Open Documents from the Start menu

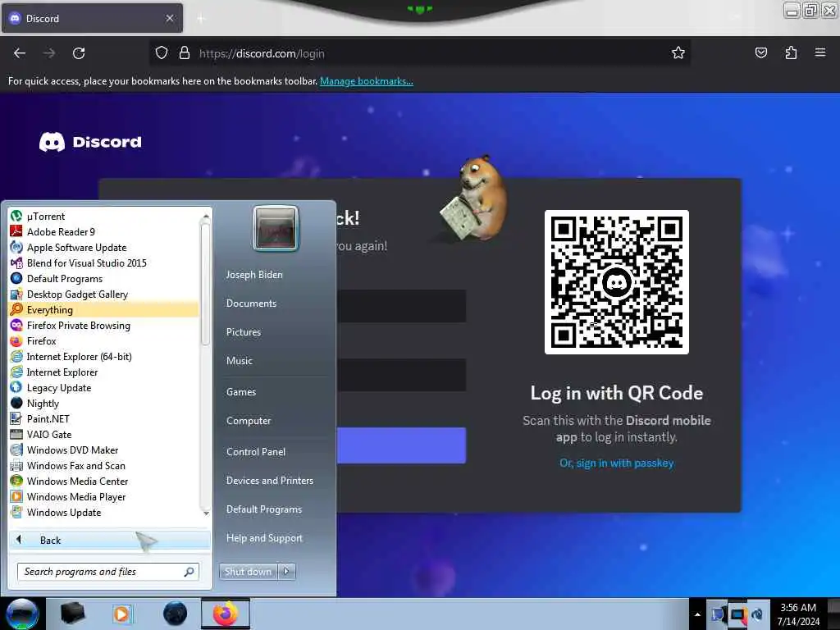251,304
